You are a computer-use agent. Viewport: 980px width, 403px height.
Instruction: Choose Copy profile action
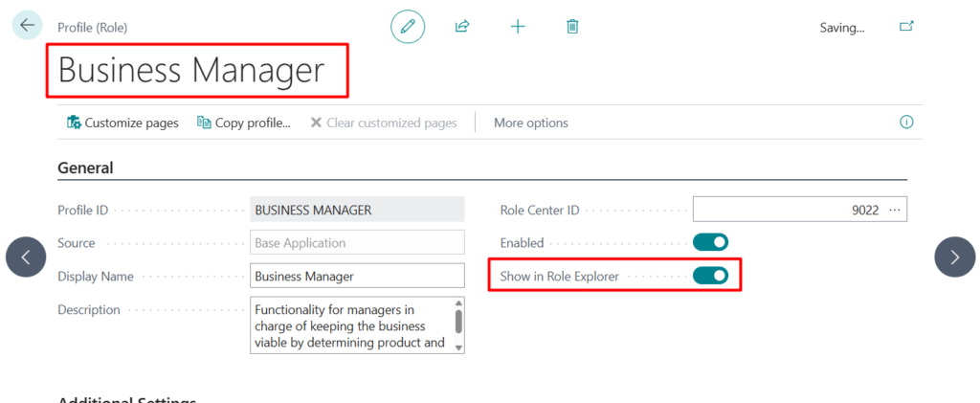tap(243, 123)
